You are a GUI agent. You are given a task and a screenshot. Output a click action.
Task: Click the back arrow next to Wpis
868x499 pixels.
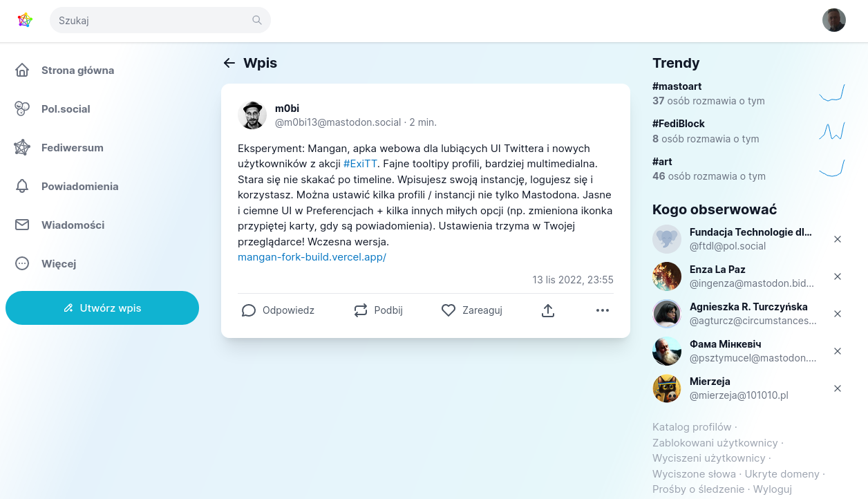click(x=229, y=63)
